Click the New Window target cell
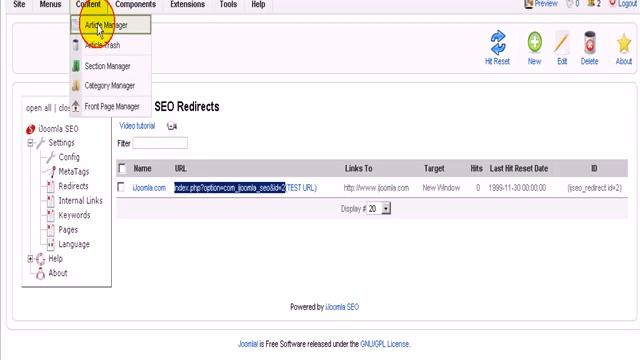This screenshot has height=360, width=640. (441, 188)
